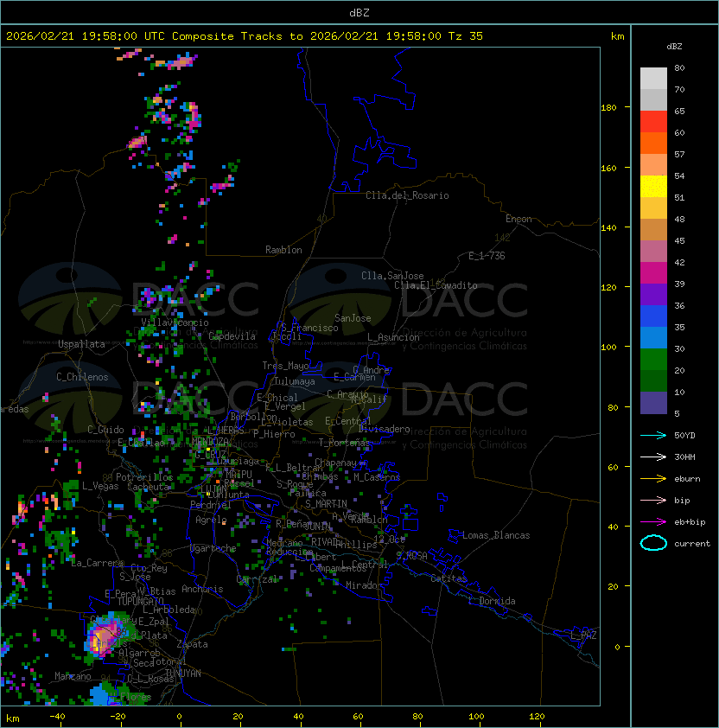Click the TUNUYAN place label
The width and height of the screenshot is (719, 728).
click(183, 674)
